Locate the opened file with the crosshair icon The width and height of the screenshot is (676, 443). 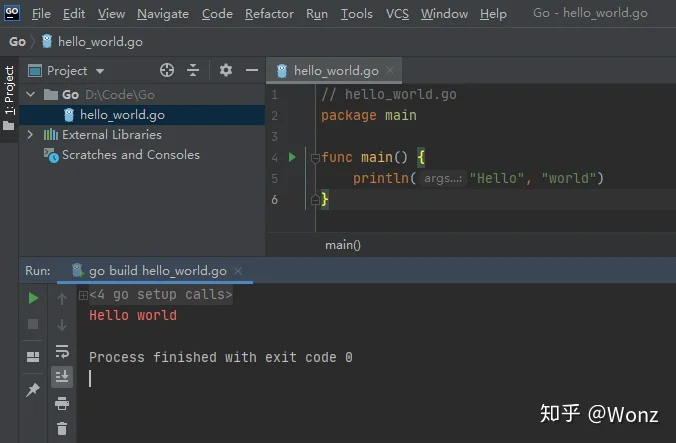pyautogui.click(x=167, y=70)
